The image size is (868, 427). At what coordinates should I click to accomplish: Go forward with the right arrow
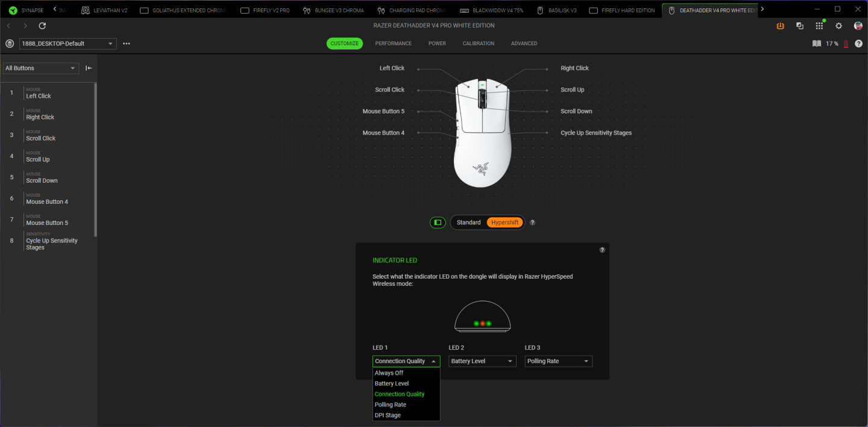click(25, 26)
